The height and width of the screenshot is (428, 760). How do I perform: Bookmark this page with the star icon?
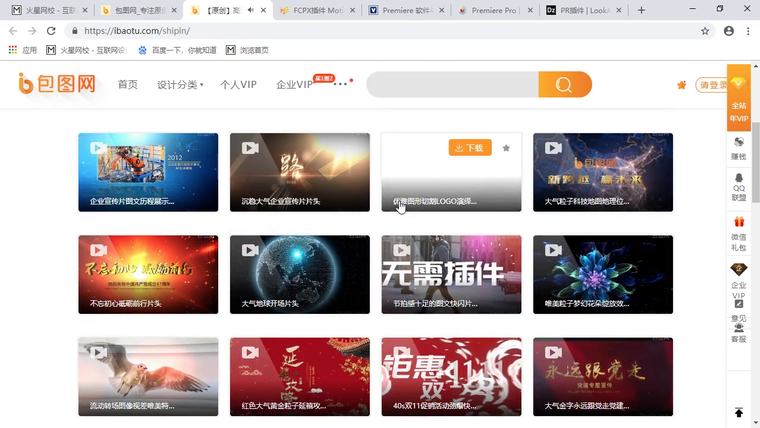(705, 31)
